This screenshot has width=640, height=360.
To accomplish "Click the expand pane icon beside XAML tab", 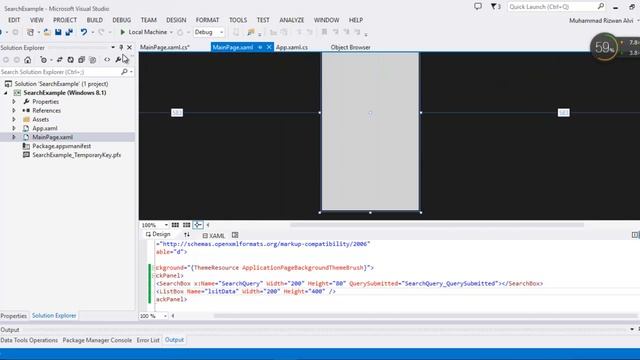I will 235,235.
